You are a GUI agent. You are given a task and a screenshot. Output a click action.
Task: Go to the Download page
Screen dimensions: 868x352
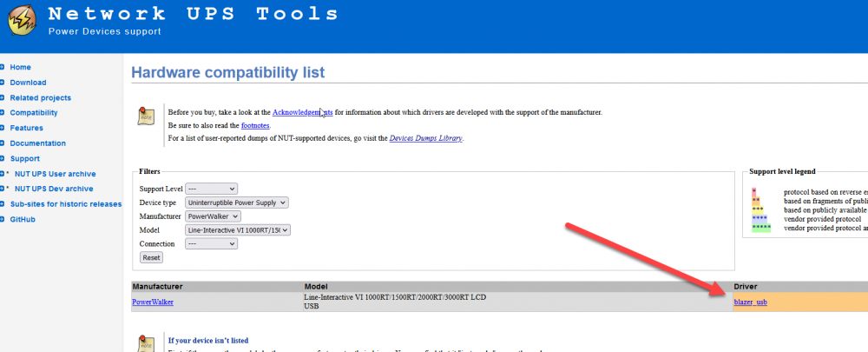[x=29, y=83]
